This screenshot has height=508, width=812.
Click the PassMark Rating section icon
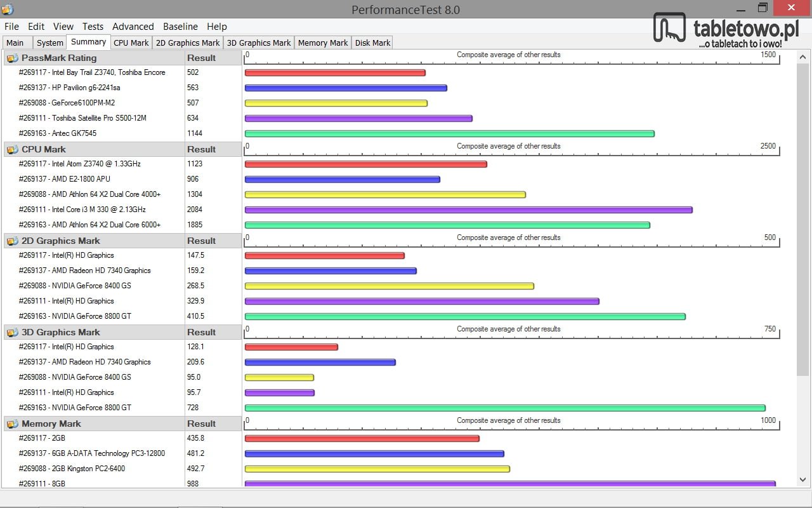pyautogui.click(x=12, y=58)
